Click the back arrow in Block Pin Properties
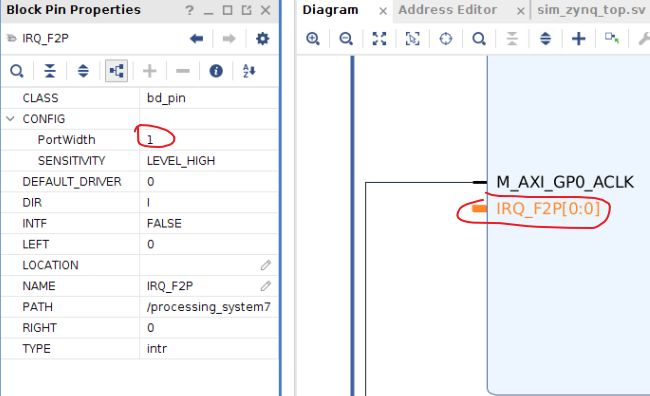The width and height of the screenshot is (650, 396). click(196, 39)
